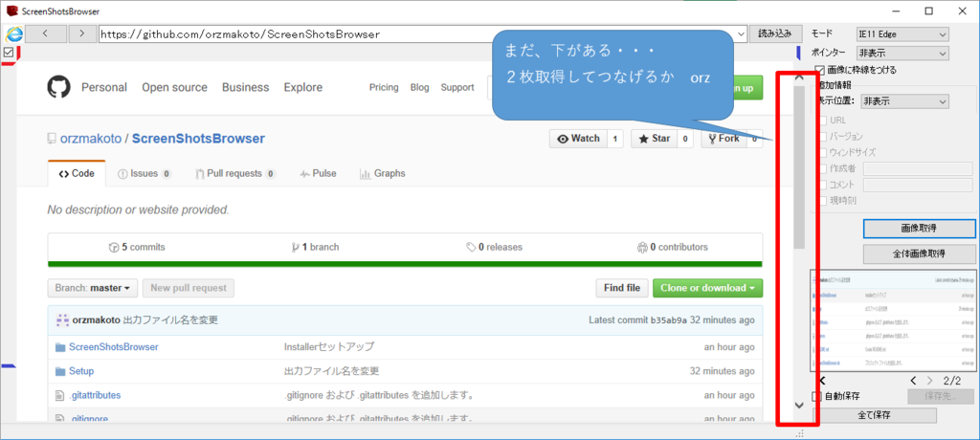Click the commits history icon

(114, 247)
